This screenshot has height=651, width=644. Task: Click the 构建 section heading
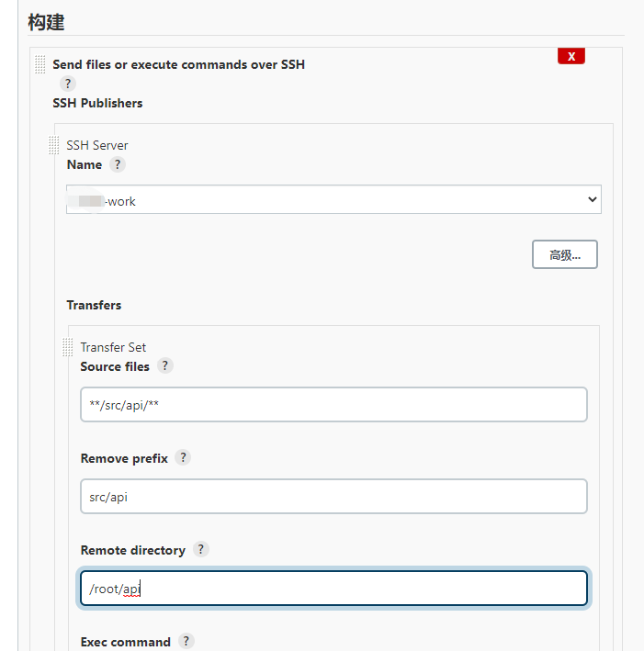(x=46, y=22)
